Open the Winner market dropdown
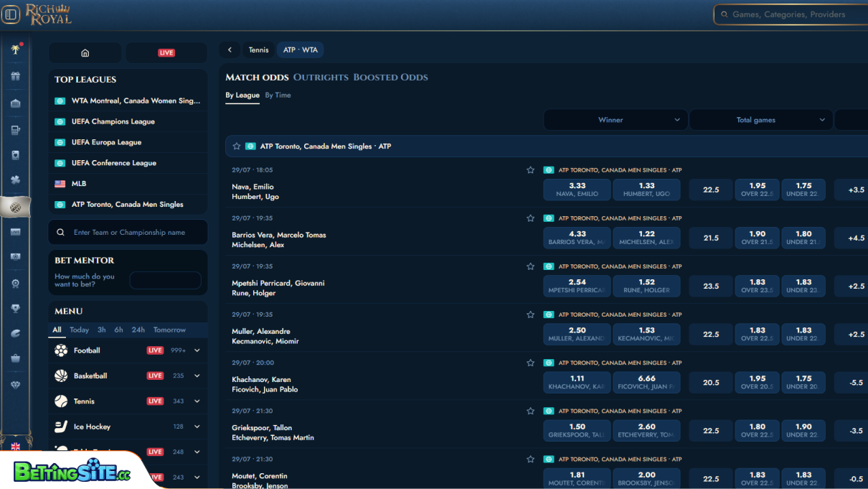 (615, 119)
